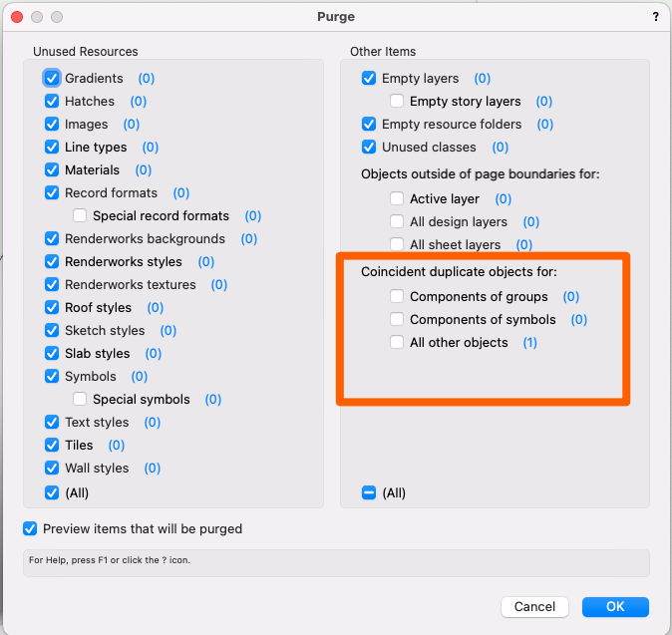This screenshot has width=672, height=635.
Task: Enable Special symbols checkbox
Action: (80, 399)
